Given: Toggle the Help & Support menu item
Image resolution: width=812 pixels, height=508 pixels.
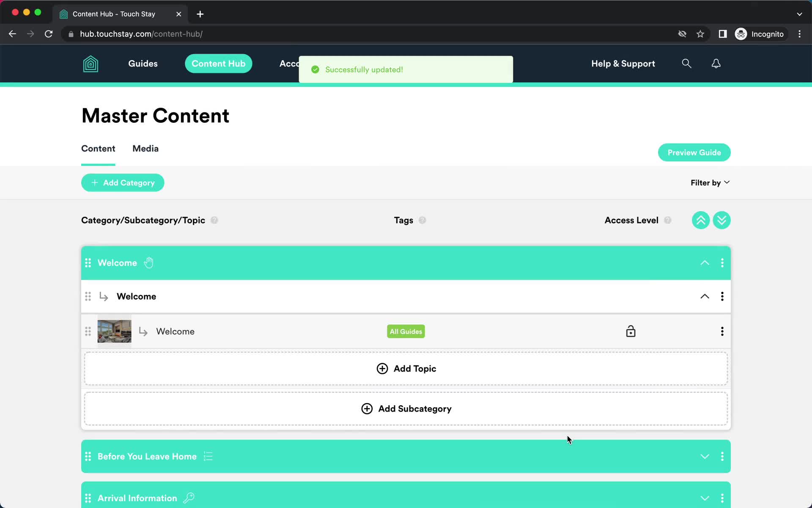Looking at the screenshot, I should [623, 63].
